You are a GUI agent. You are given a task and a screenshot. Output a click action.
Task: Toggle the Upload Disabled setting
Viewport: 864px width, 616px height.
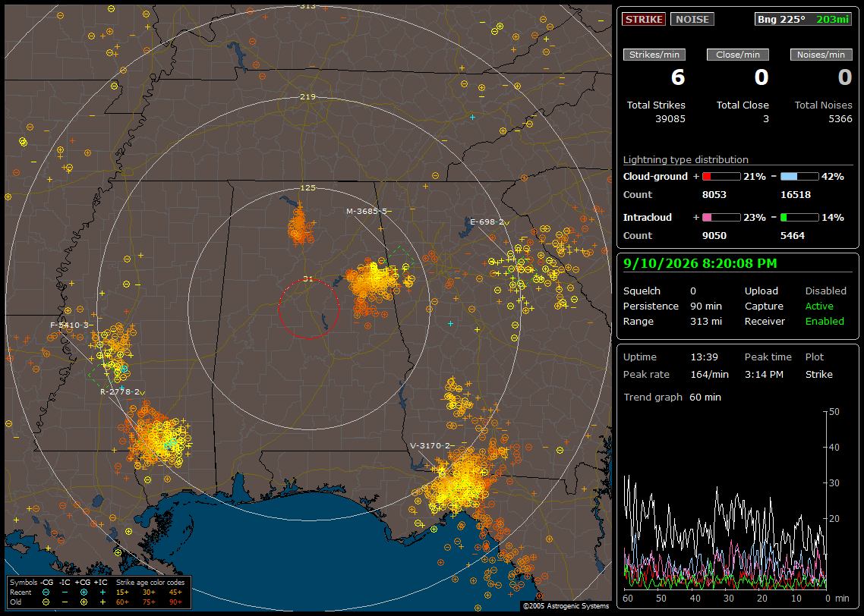[x=825, y=291]
